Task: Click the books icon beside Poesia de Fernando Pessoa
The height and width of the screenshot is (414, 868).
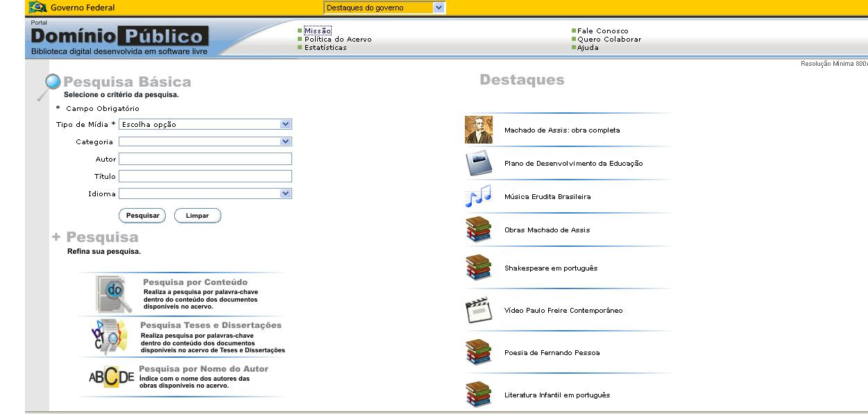Action: pyautogui.click(x=478, y=352)
